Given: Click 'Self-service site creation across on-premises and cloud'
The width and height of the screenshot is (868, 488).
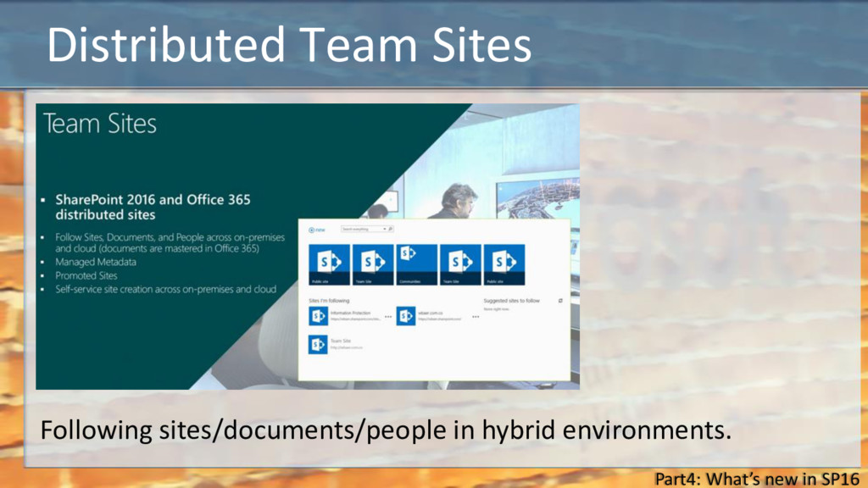Looking at the screenshot, I should [165, 289].
